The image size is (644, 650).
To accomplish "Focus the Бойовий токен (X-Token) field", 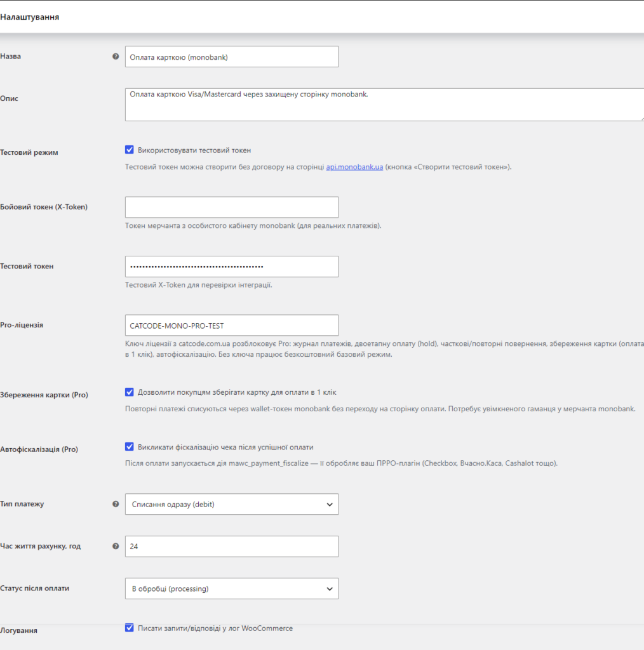I will point(232,207).
